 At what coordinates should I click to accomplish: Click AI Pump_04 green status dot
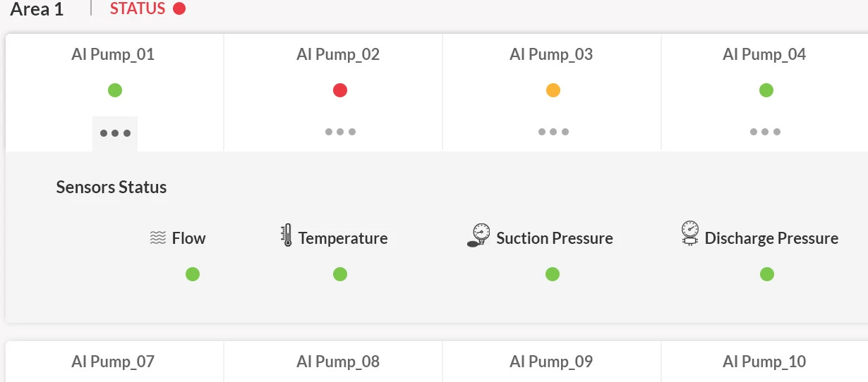click(766, 90)
